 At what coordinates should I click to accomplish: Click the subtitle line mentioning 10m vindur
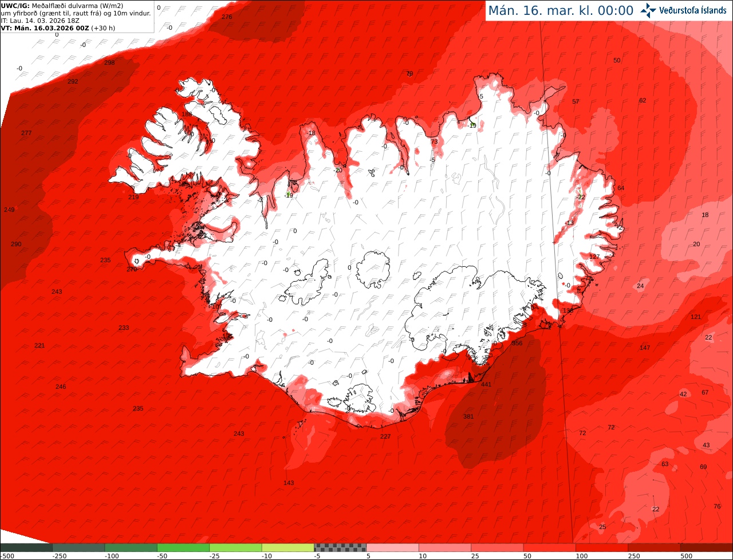[76, 13]
